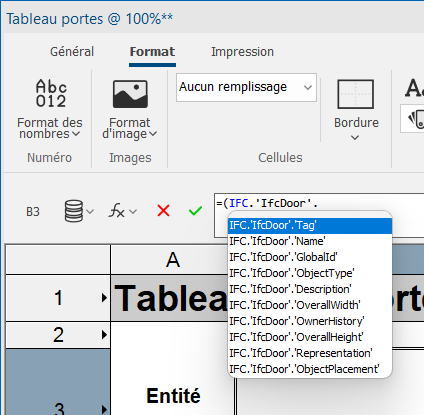Select IFC.'IfcDoor'.'Representation' suggestion
Viewport: 424px width, 415px height.
coord(310,353)
